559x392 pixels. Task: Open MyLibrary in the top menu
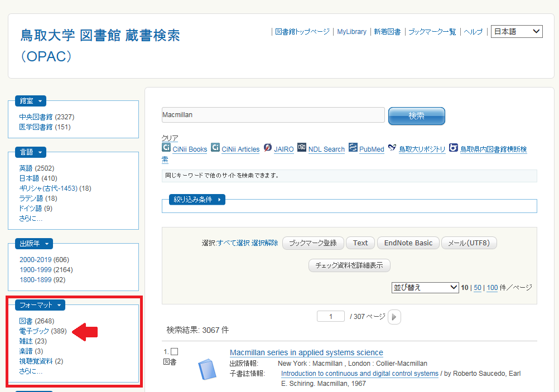[x=351, y=32]
